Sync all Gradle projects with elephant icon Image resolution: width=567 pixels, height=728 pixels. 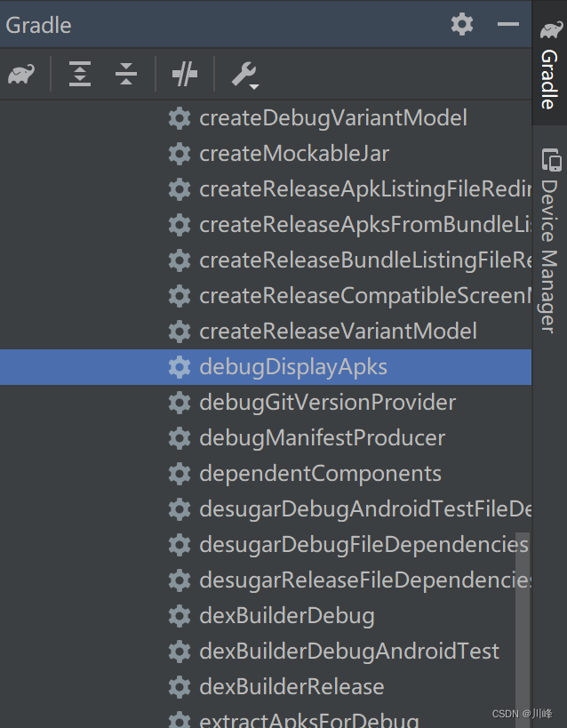(x=22, y=75)
